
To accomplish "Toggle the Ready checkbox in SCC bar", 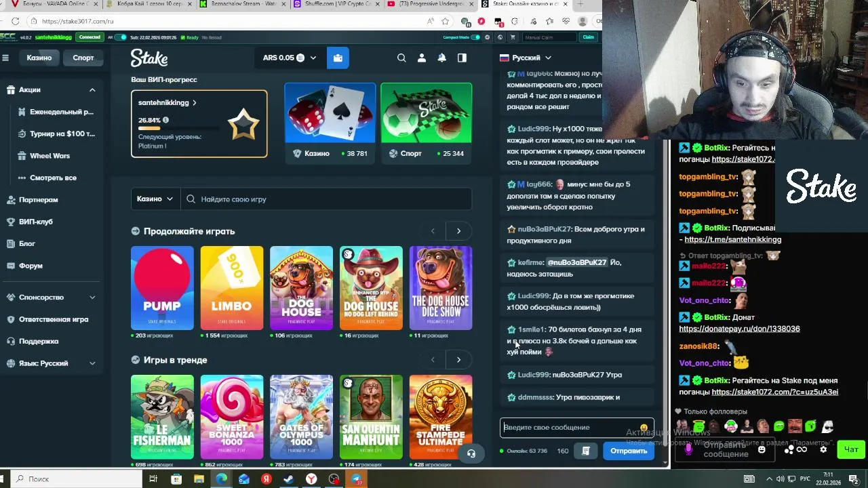I will point(182,37).
